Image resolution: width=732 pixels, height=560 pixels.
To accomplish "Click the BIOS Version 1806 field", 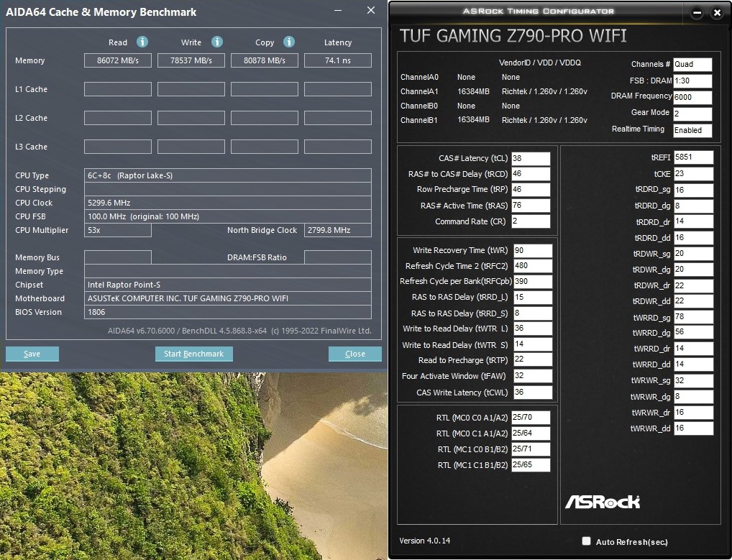I will (x=228, y=312).
